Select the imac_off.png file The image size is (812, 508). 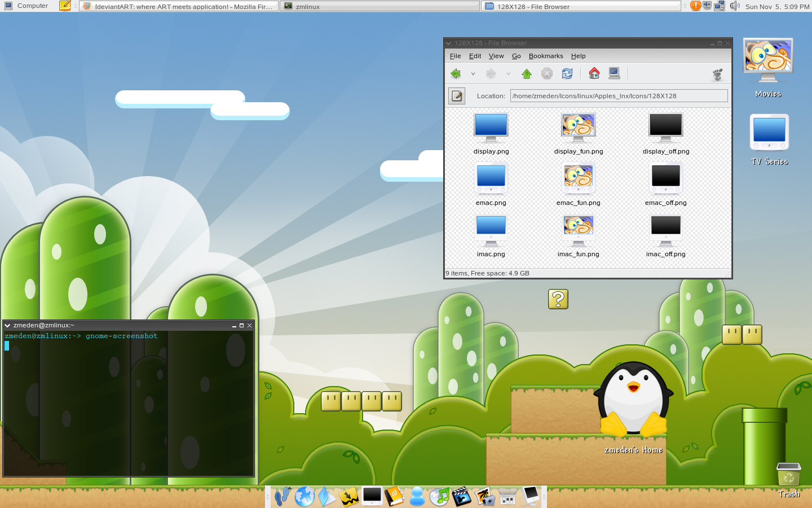coord(666,236)
